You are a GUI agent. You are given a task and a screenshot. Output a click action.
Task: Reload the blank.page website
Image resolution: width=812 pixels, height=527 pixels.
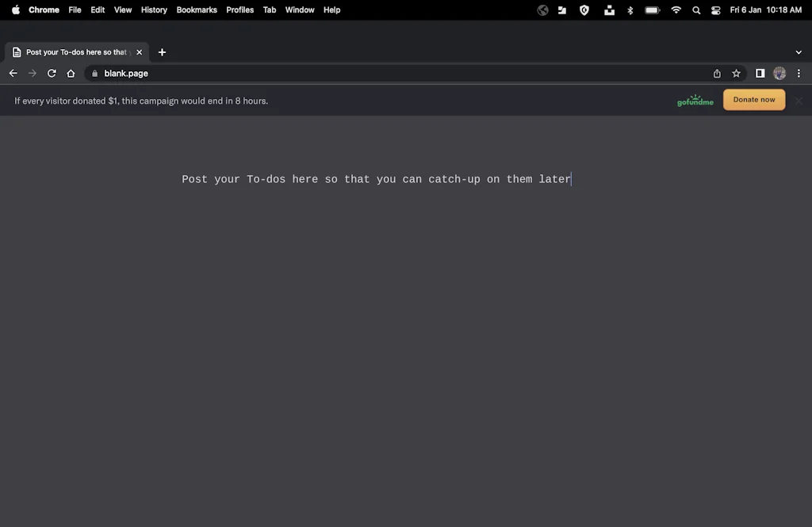click(51, 73)
